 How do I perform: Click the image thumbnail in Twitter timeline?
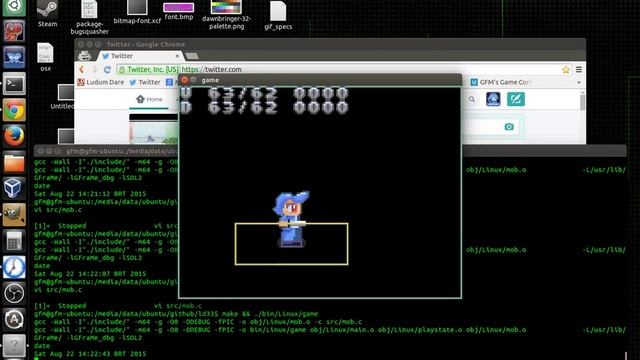point(153,129)
